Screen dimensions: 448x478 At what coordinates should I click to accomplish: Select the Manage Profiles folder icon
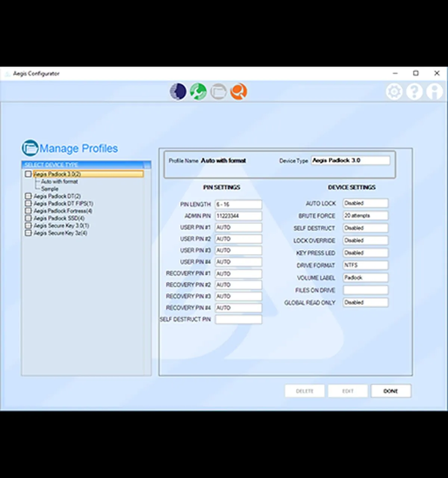click(218, 91)
